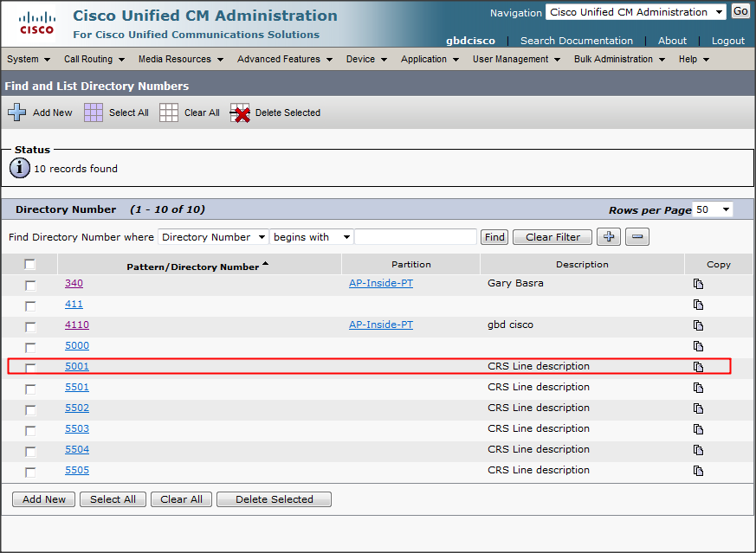Open the Advanced Features menu
The image size is (756, 553).
(x=284, y=59)
